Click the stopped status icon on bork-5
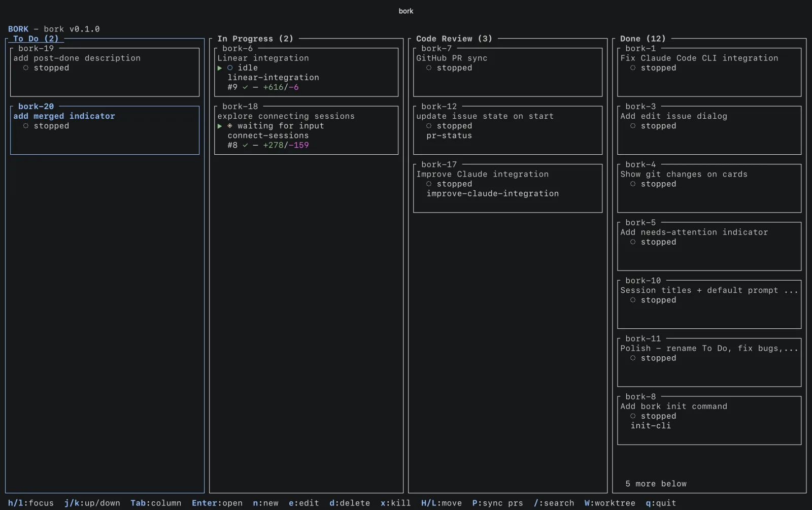This screenshot has width=812, height=510. (x=633, y=242)
